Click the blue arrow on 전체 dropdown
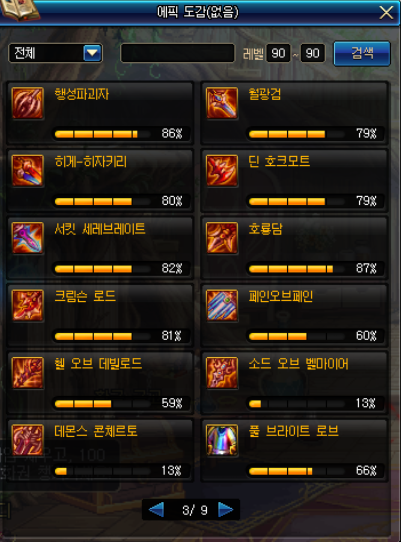This screenshot has width=401, height=542. [x=92, y=53]
